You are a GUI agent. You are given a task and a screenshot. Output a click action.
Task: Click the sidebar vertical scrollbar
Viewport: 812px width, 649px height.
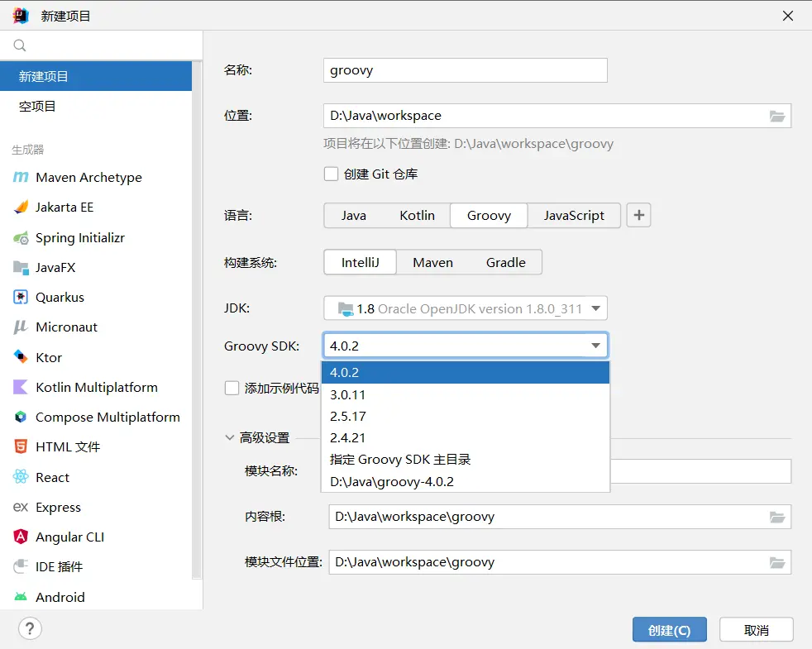[197, 321]
